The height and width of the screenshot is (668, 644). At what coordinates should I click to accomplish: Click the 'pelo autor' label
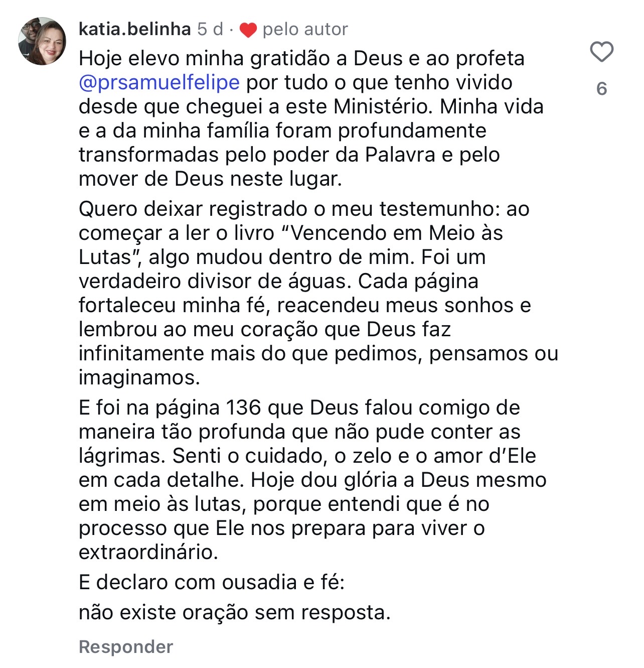point(305,30)
